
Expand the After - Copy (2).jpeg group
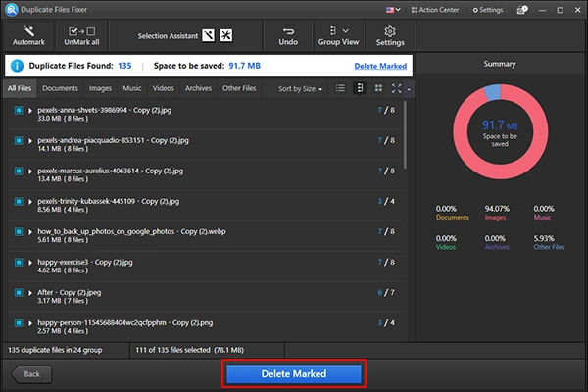pos(30,293)
